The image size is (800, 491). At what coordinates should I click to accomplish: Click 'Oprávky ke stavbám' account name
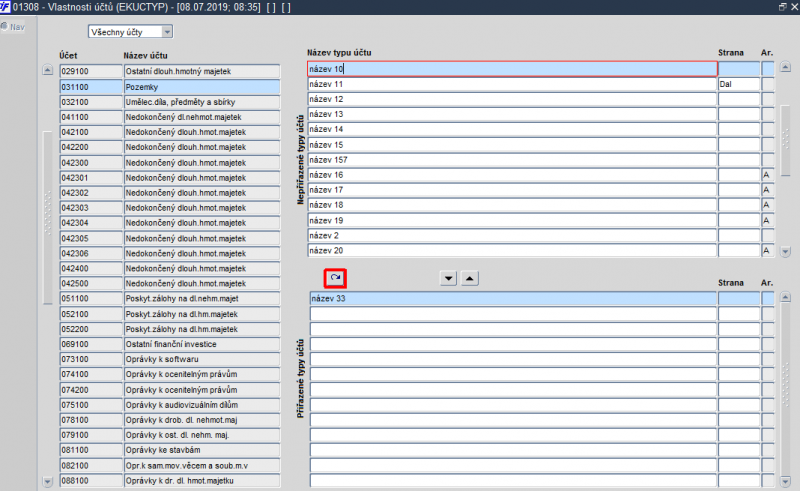pos(202,450)
